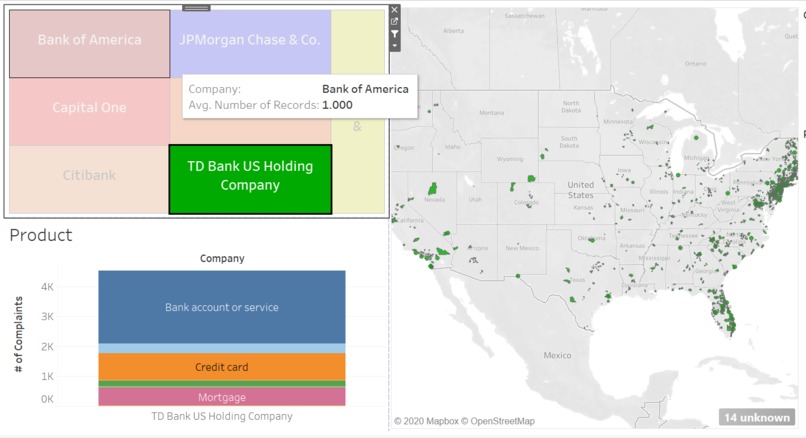The width and height of the screenshot is (806, 438).
Task: Click the Montana map label
Action: pos(491,113)
